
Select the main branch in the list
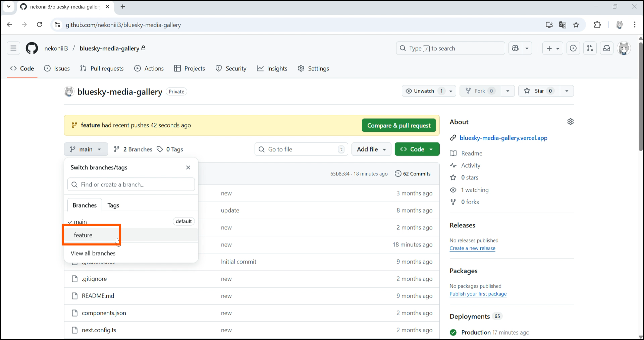pyautogui.click(x=131, y=221)
